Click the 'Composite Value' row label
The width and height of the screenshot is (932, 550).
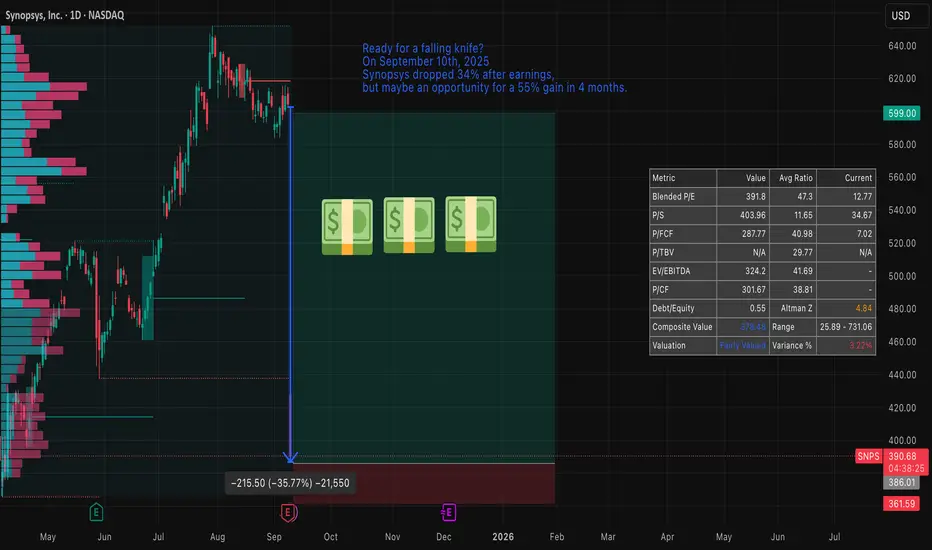click(682, 326)
